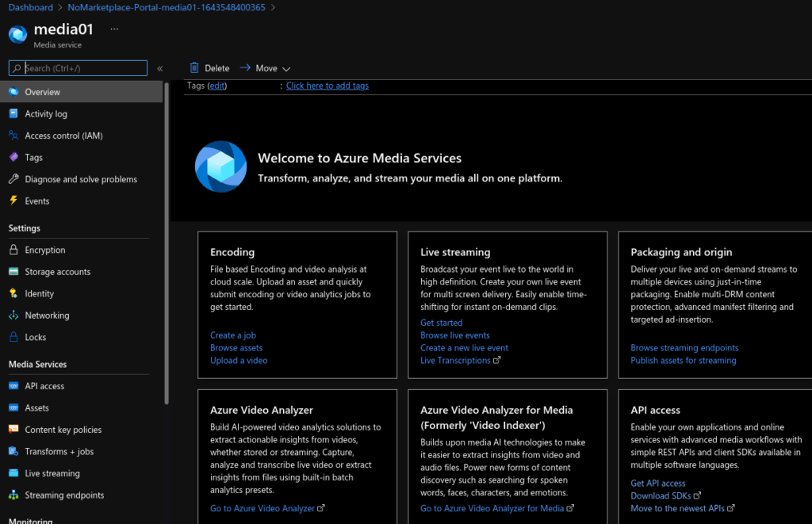Collapse the sidebar with double chevron

point(160,68)
